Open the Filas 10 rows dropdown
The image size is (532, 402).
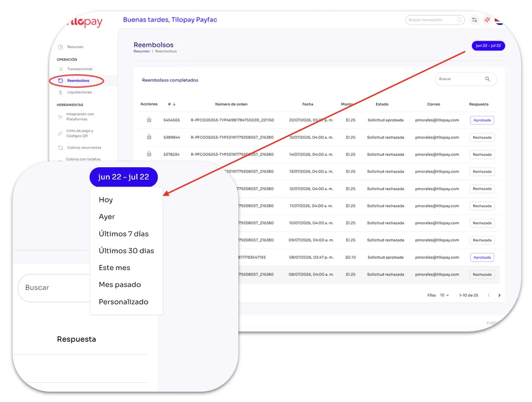point(444,295)
